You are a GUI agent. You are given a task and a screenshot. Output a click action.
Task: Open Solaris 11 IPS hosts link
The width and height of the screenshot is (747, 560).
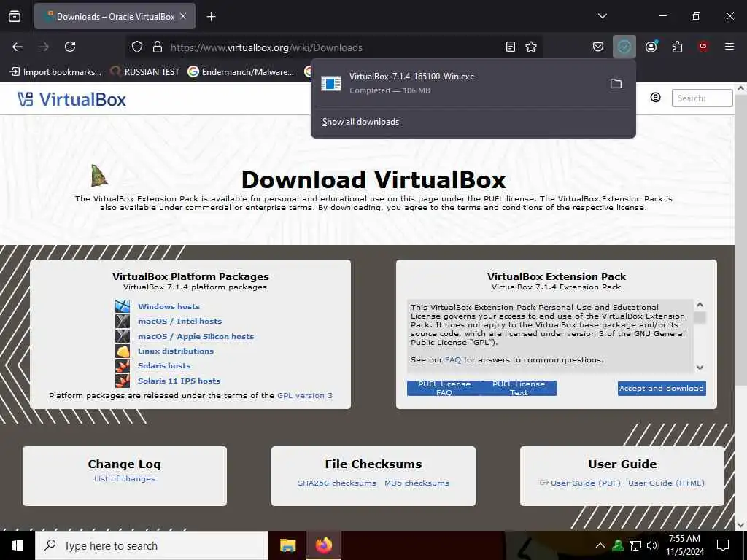click(x=179, y=381)
